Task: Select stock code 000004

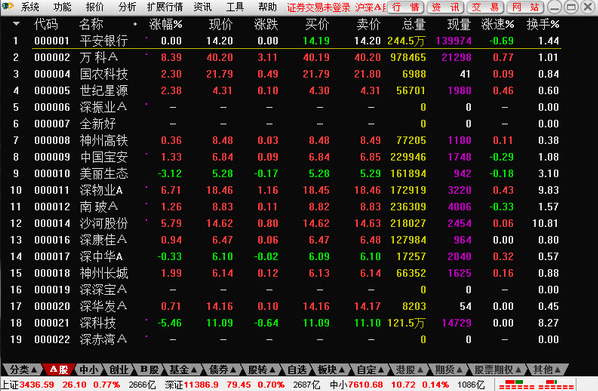Action: tap(52, 74)
